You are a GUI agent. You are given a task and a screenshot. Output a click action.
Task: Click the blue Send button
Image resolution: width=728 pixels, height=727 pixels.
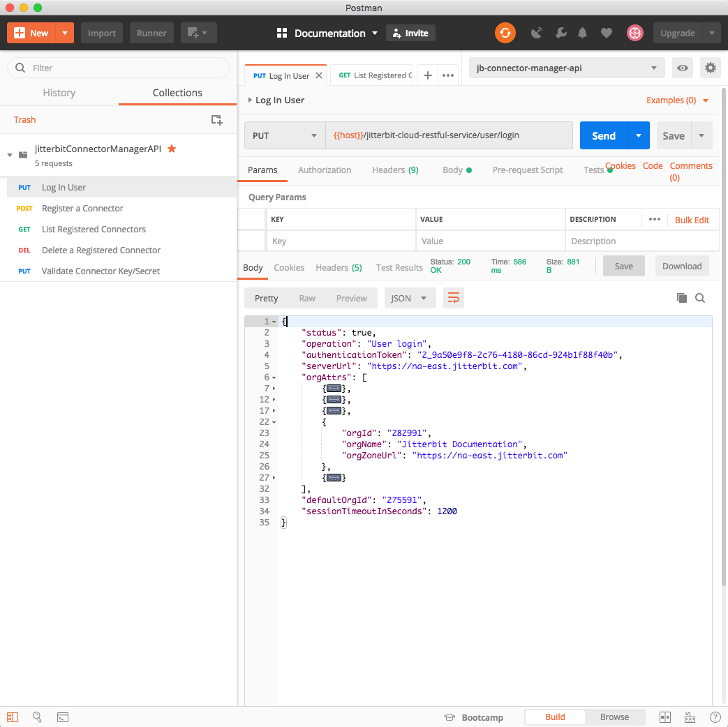603,135
